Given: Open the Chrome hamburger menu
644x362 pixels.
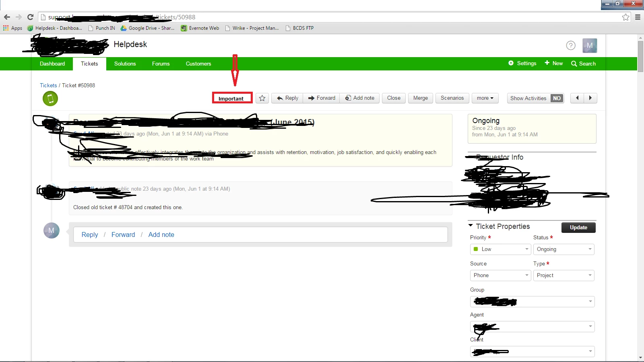Looking at the screenshot, I should pyautogui.click(x=638, y=17).
